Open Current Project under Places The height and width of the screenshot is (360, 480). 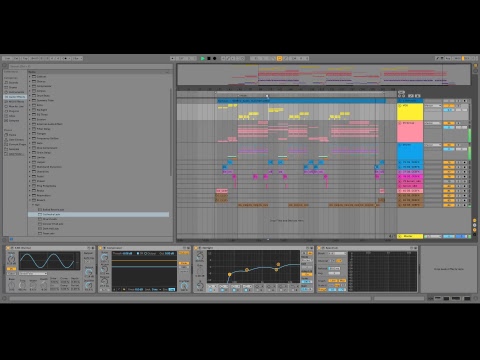coord(16,144)
